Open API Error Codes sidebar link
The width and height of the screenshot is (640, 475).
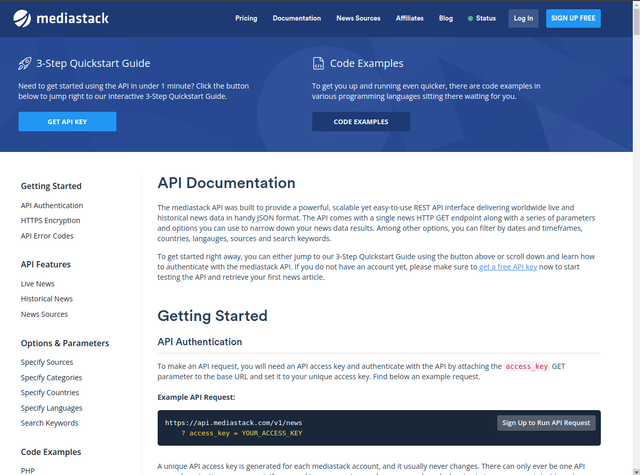point(47,236)
